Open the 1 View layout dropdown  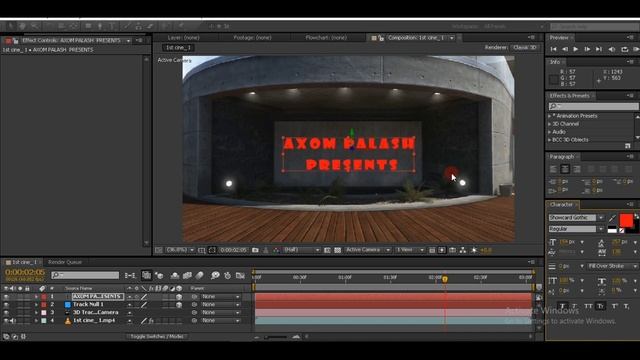coord(409,250)
